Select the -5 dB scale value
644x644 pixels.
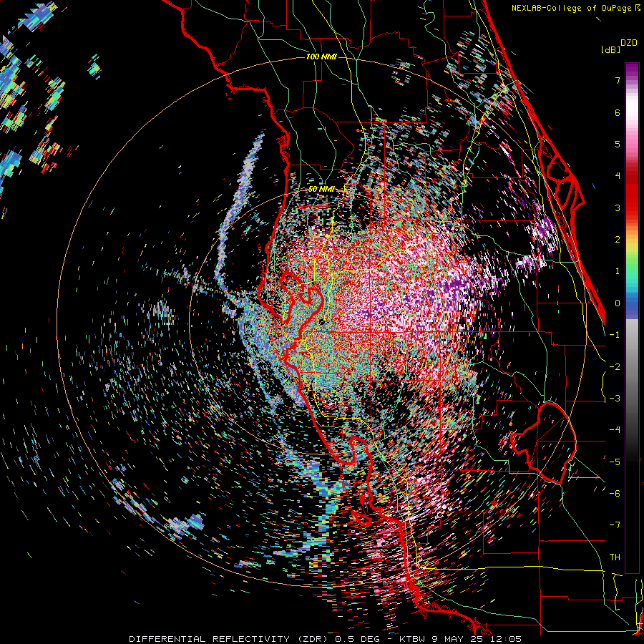point(615,462)
